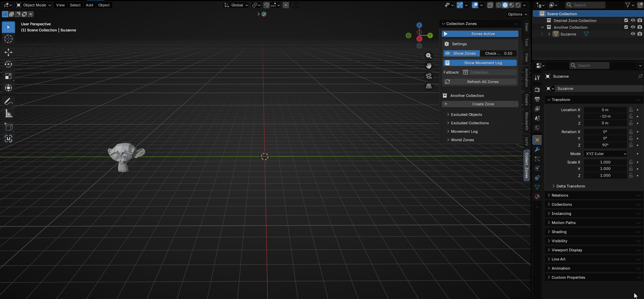Viewport: 644px width, 299px height.
Task: Click the outliner search field
Action: point(585,5)
